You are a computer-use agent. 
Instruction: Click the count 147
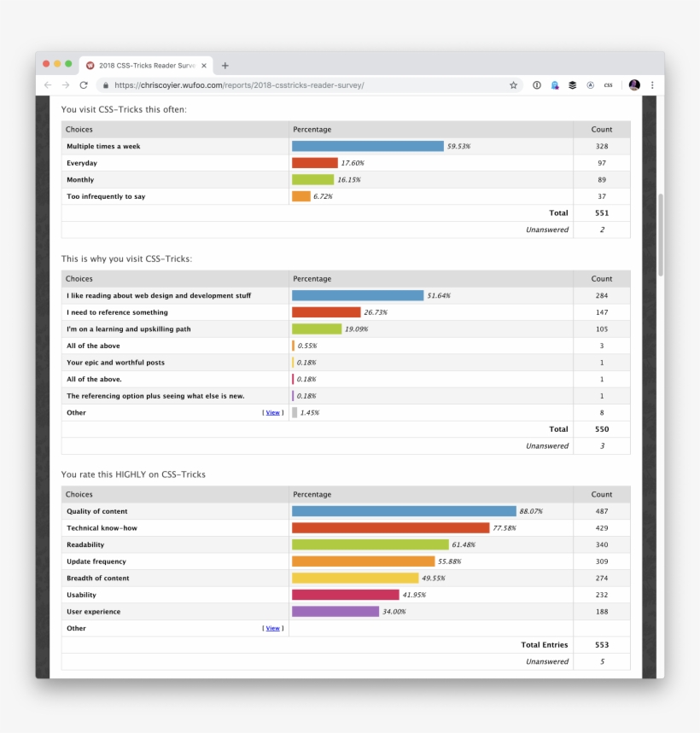[602, 312]
